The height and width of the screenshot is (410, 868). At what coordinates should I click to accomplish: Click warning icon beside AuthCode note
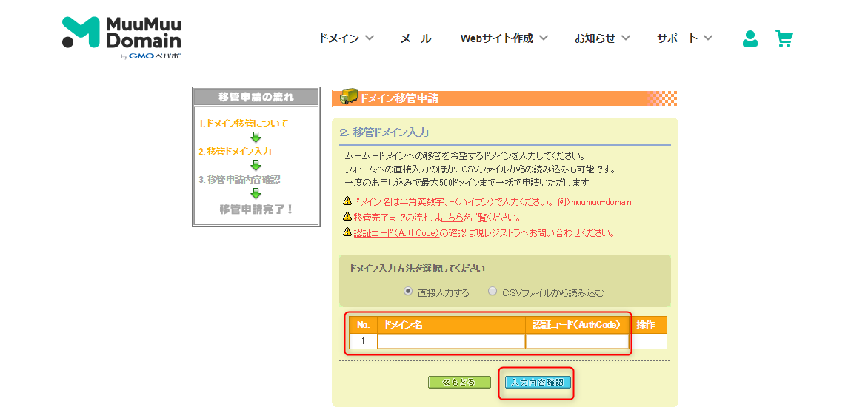click(x=347, y=232)
